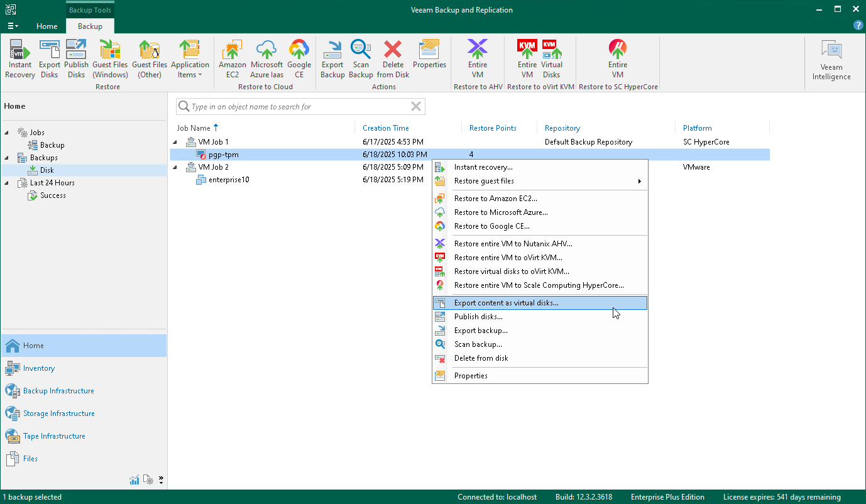Open Veeam Intelligence panel
This screenshot has width=866, height=504.
(831, 60)
